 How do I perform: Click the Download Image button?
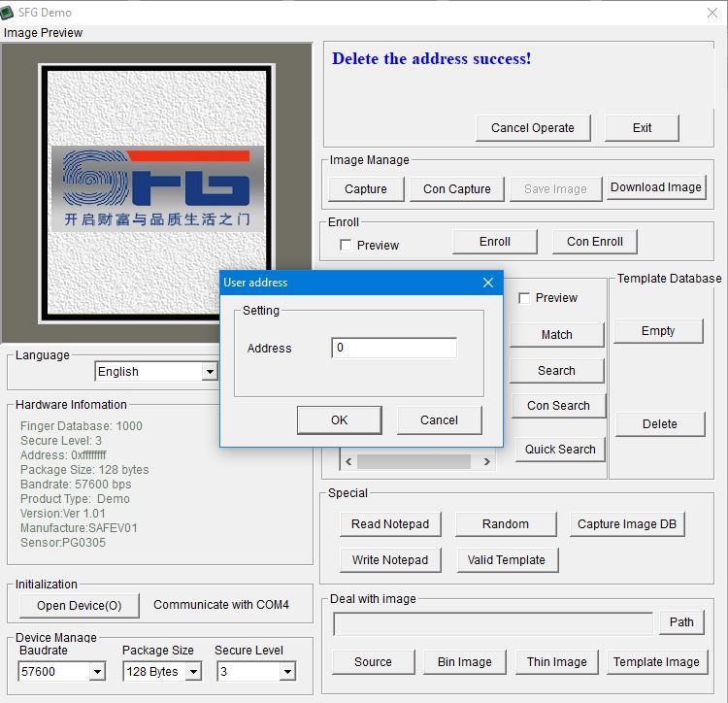pyautogui.click(x=656, y=187)
